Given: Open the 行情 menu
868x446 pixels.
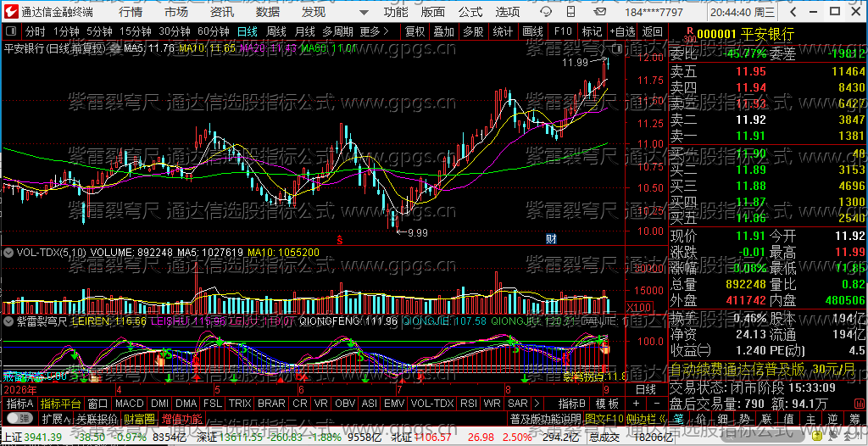Looking at the screenshot, I should pos(130,12).
